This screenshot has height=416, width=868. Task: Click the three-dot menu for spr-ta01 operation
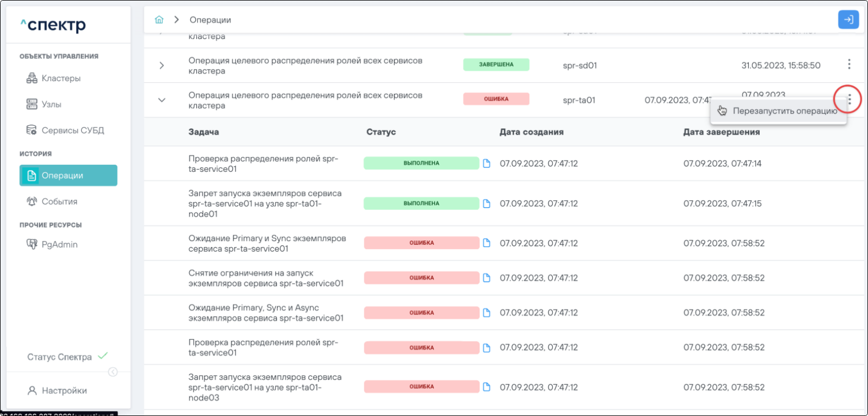pyautogui.click(x=849, y=99)
